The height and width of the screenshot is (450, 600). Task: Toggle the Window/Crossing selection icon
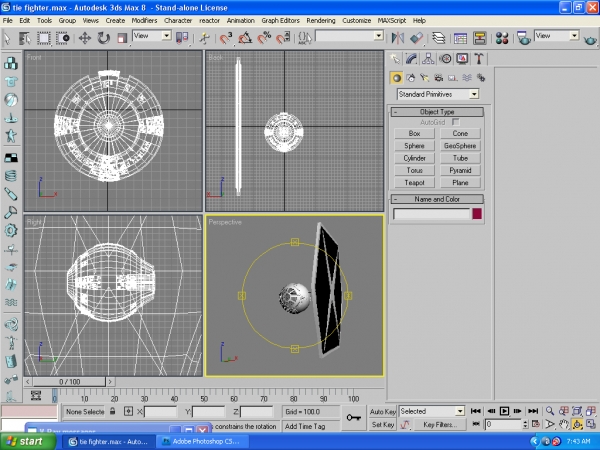click(x=63, y=38)
